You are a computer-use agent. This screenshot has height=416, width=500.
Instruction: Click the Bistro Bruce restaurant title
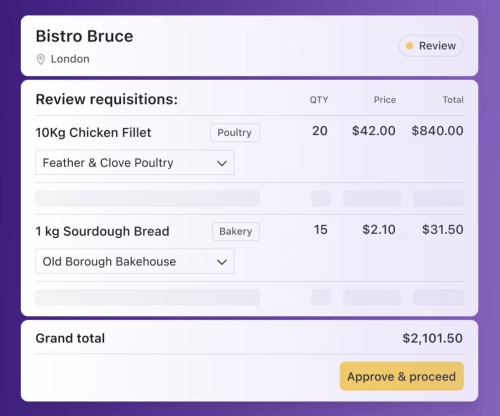pyautogui.click(x=84, y=36)
